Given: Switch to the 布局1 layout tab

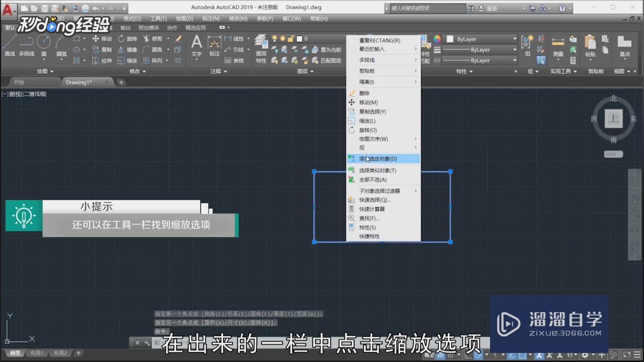Looking at the screenshot, I should (36, 353).
